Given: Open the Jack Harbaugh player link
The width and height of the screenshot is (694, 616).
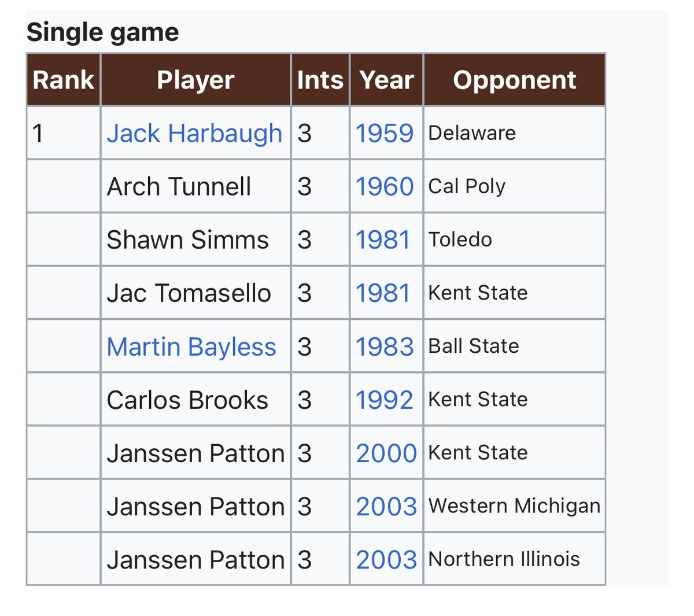Looking at the screenshot, I should 194,134.
